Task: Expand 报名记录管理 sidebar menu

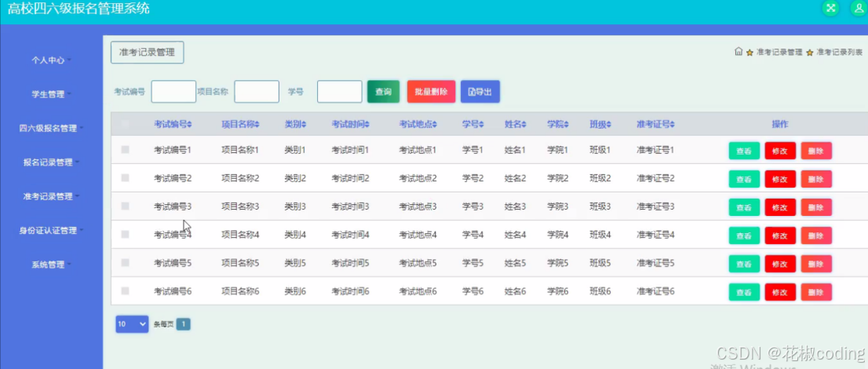Action: point(51,163)
